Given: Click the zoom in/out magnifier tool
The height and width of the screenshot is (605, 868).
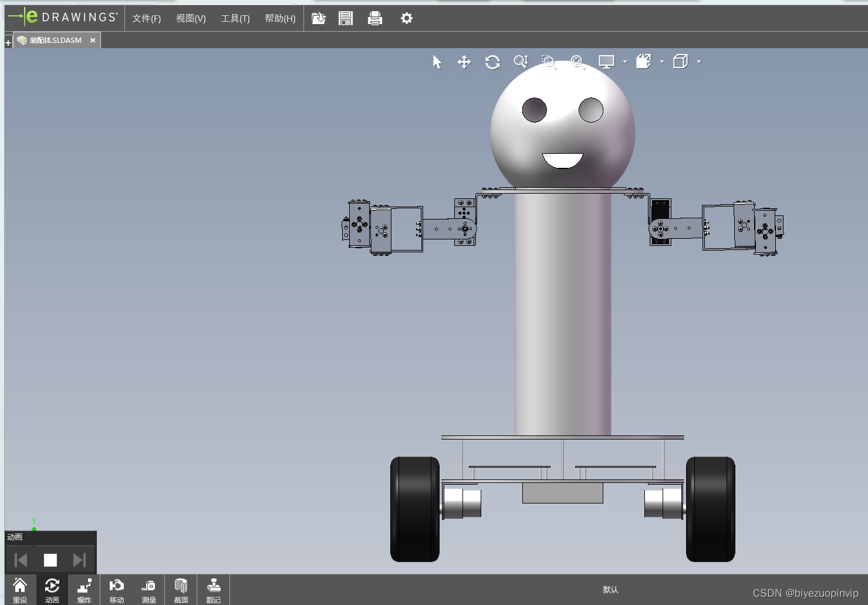Looking at the screenshot, I should (521, 62).
